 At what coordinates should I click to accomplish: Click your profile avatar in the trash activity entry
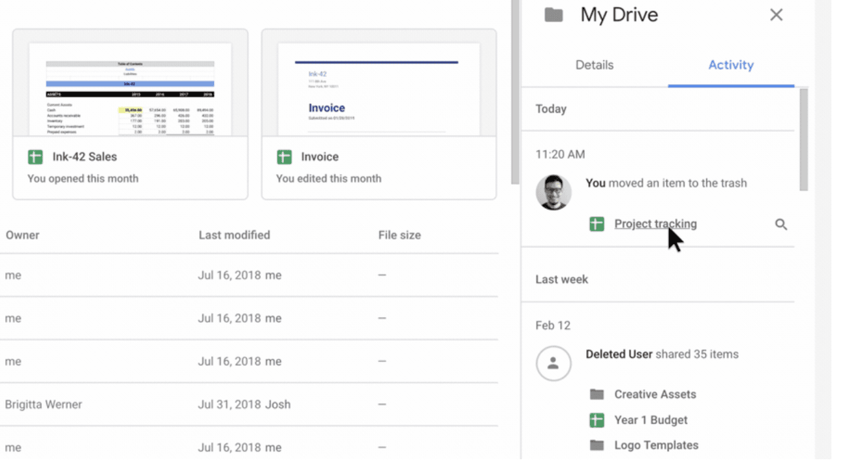553,192
